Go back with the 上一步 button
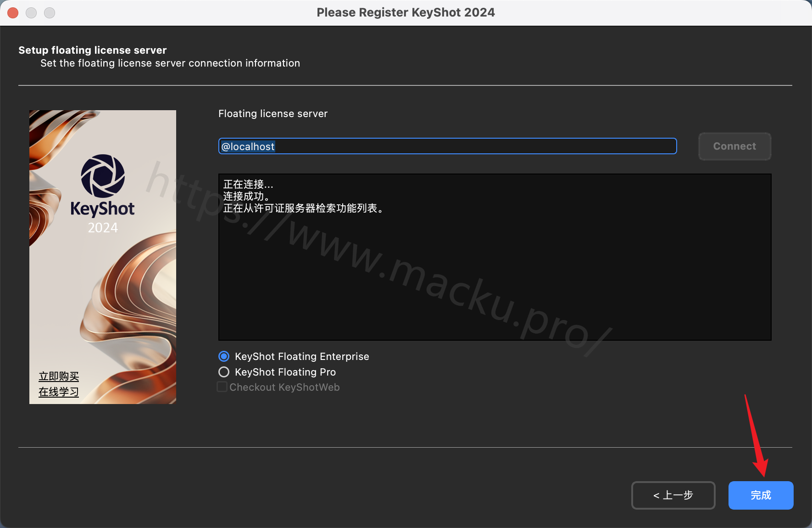This screenshot has height=528, width=812. (673, 495)
